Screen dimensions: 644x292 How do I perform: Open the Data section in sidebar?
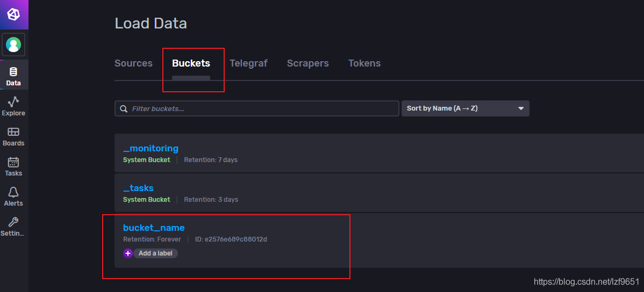click(x=13, y=76)
